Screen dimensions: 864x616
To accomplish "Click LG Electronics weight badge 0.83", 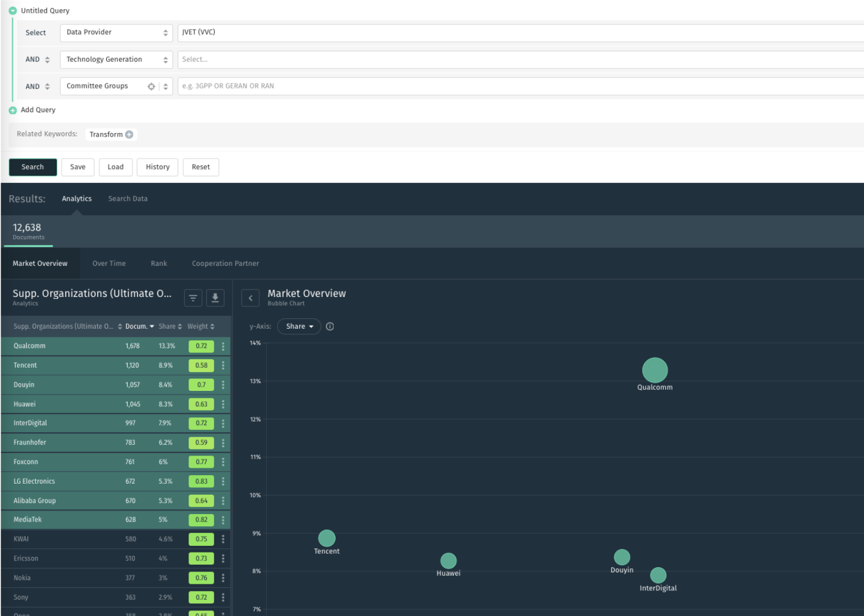I will coord(201,482).
